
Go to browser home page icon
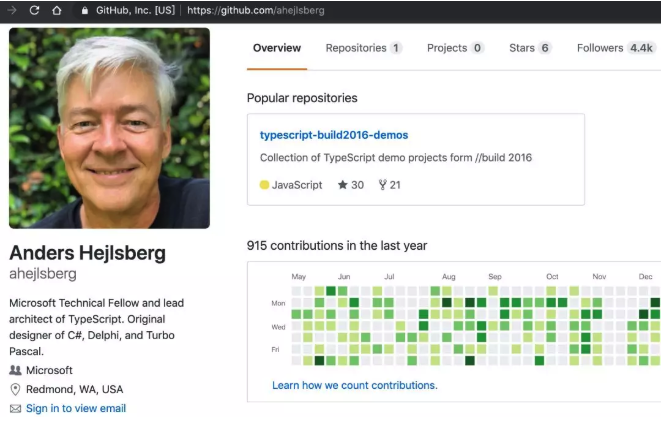(57, 10)
